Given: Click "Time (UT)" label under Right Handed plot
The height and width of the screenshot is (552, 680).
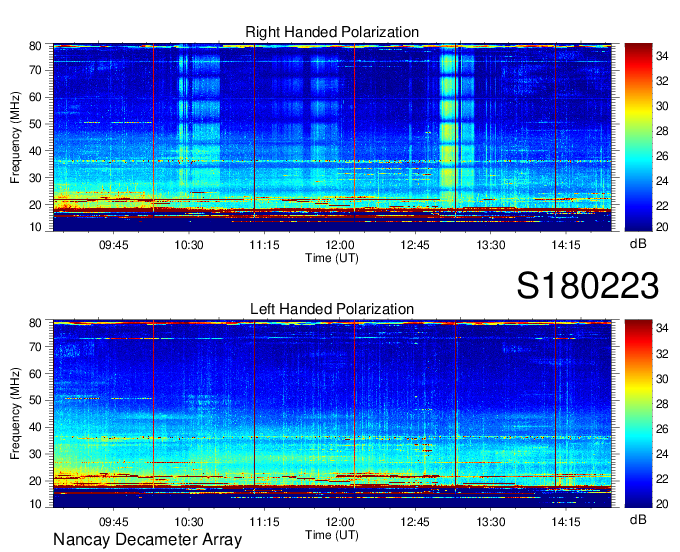Looking at the screenshot, I should [332, 258].
